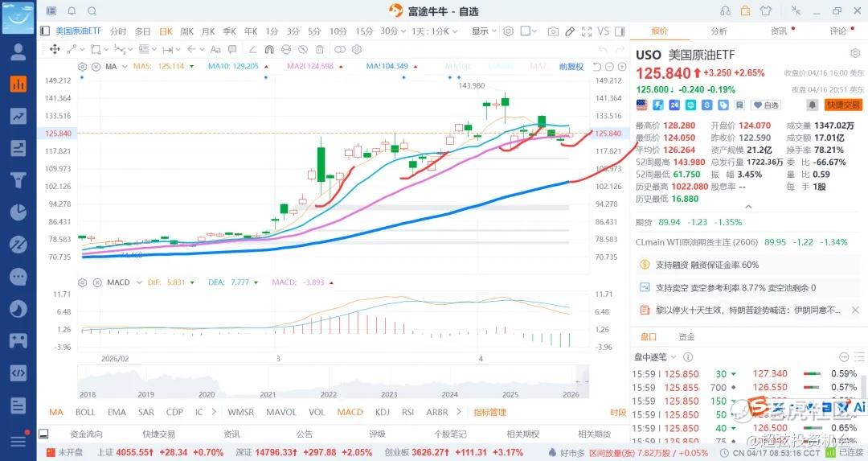This screenshot has height=461, width=868.
Task: Open 指标管理 indicator management
Action: [x=490, y=412]
